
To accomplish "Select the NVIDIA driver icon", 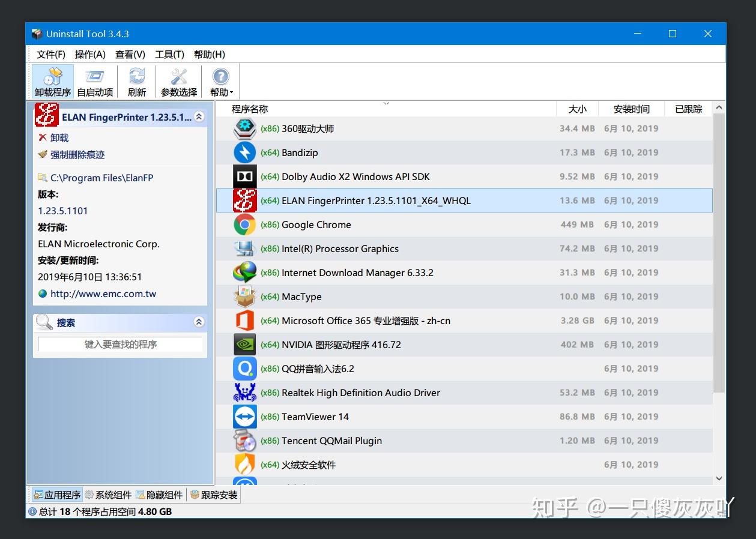I will 244,345.
